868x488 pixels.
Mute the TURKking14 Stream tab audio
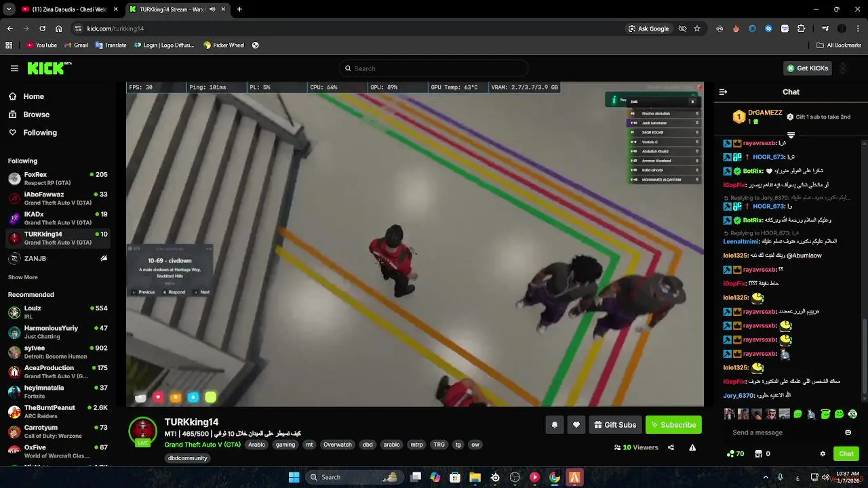tap(213, 9)
